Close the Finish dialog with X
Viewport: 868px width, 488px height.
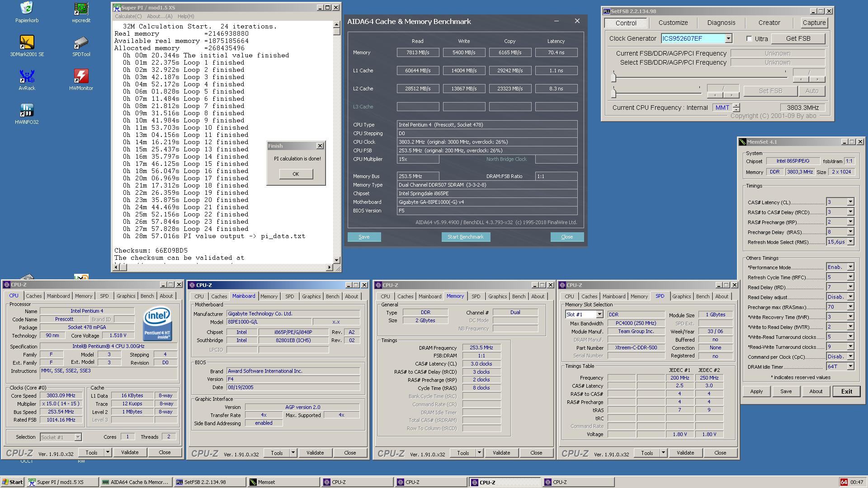[320, 146]
